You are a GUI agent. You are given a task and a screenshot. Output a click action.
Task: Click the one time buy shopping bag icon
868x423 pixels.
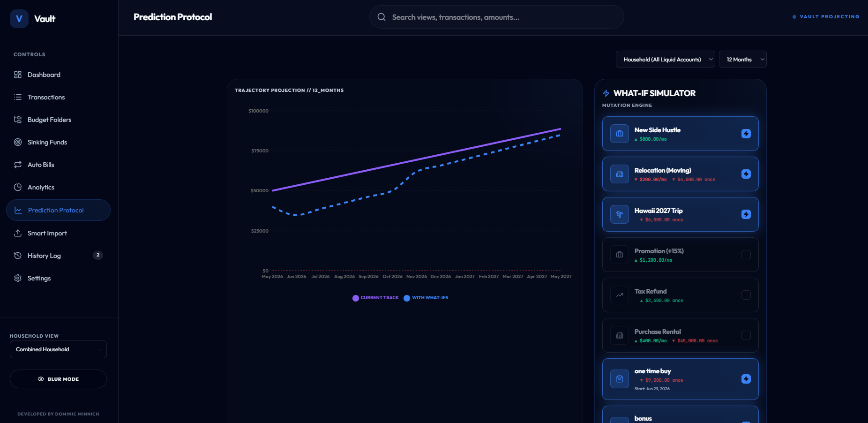pos(620,379)
